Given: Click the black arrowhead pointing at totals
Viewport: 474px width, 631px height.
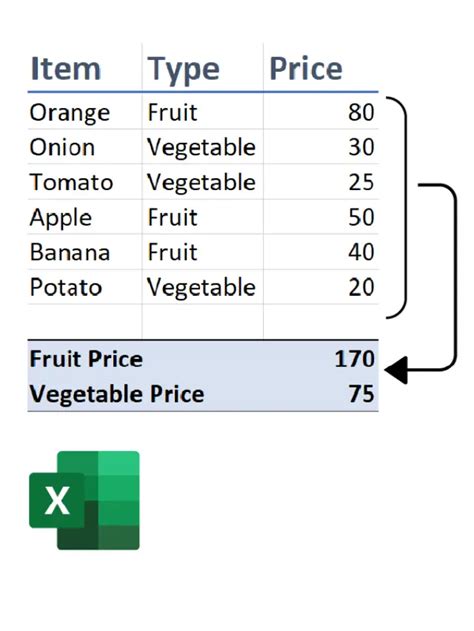Looking at the screenshot, I should [x=396, y=369].
